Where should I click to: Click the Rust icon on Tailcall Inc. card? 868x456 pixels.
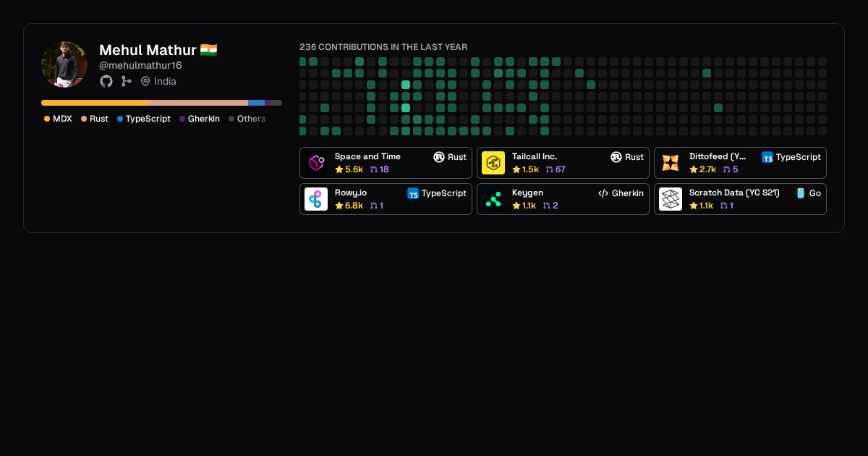click(x=616, y=157)
